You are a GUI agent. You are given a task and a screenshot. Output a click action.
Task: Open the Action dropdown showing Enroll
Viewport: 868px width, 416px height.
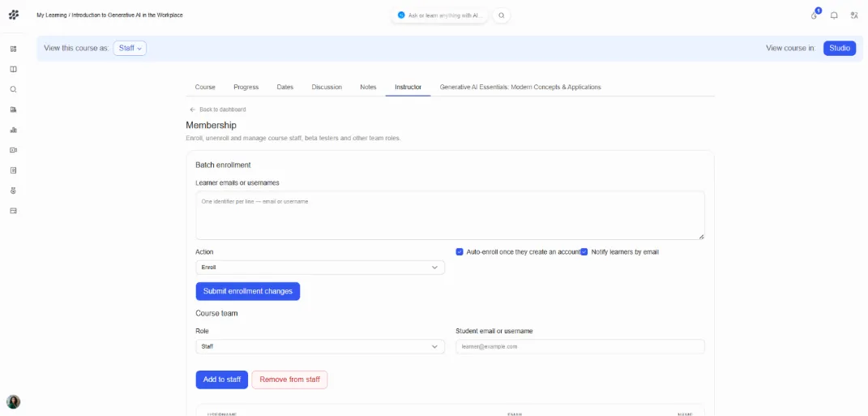point(320,268)
